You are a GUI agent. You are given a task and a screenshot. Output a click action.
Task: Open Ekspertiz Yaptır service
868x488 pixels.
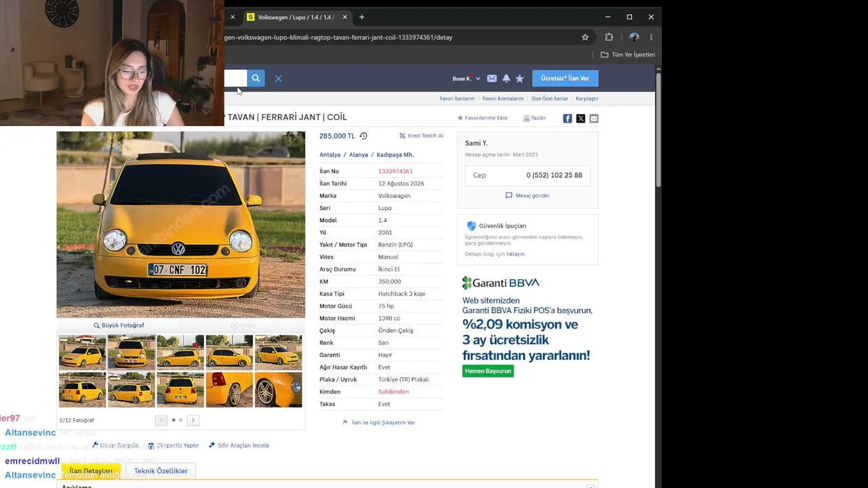point(174,445)
